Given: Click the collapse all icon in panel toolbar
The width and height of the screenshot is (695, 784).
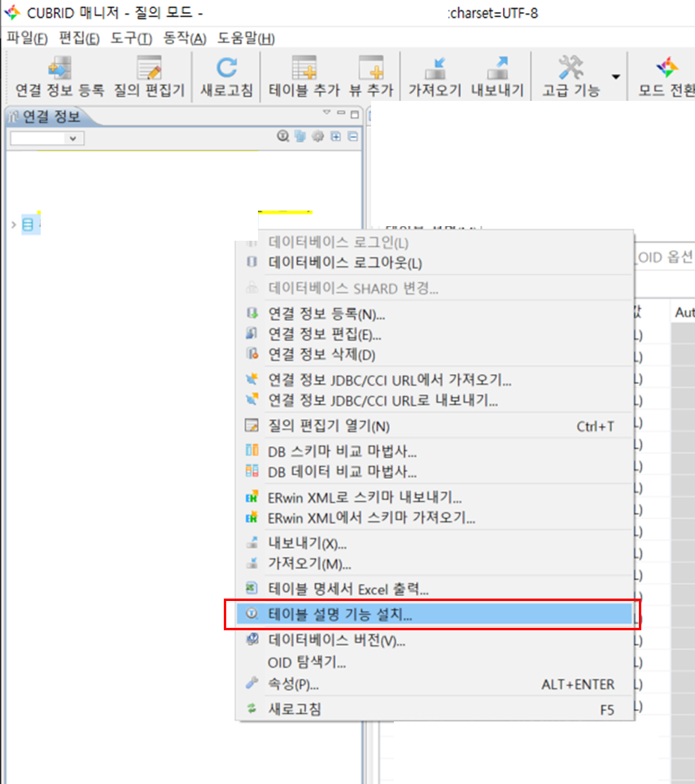Looking at the screenshot, I should point(352,136).
